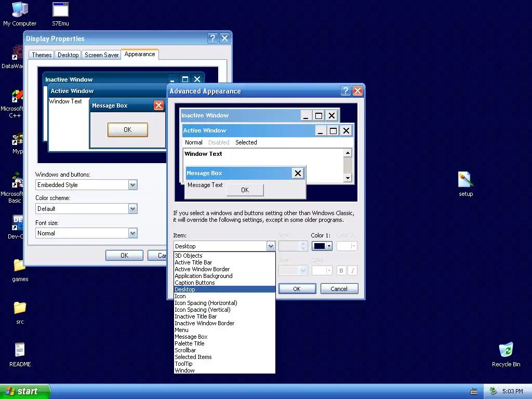This screenshot has height=399, width=532.
Task: Click the keyboard tray icon in the taskbar
Action: (474, 391)
